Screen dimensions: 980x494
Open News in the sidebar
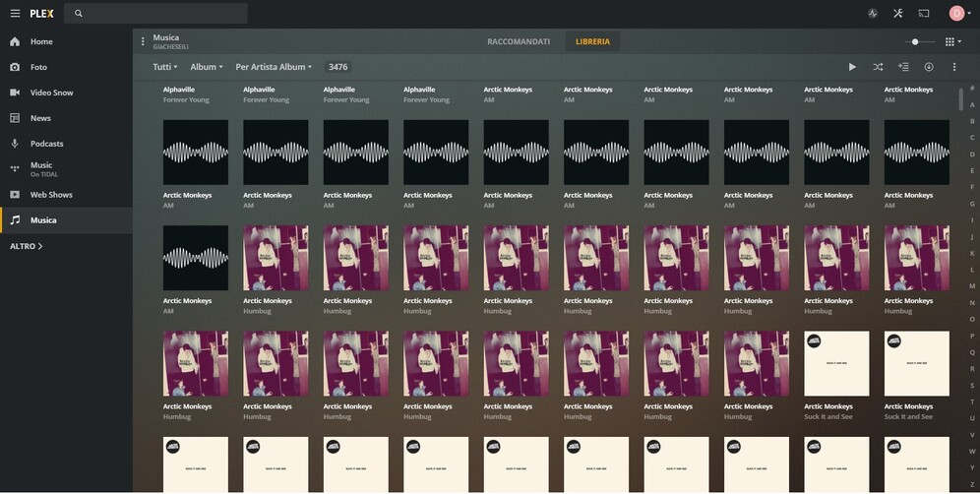(66, 118)
